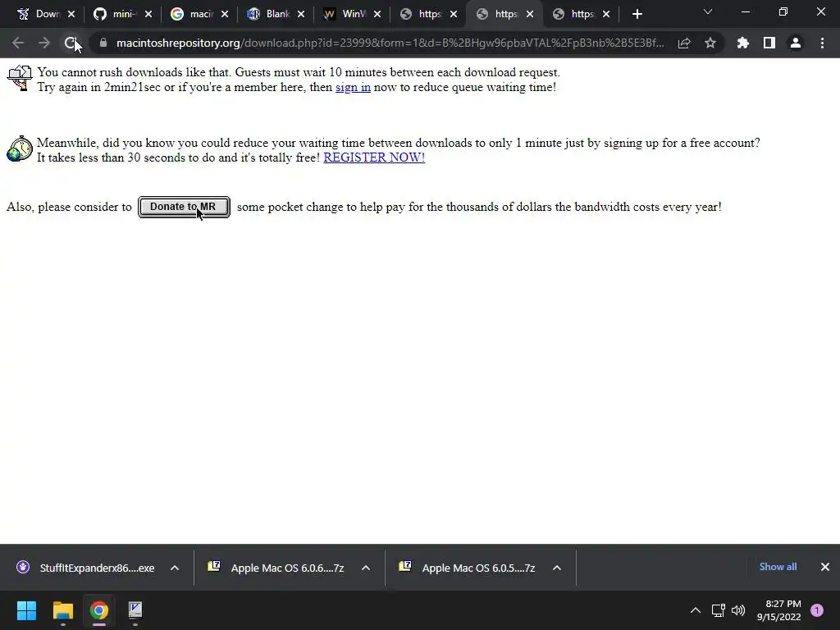Click the REGISTER NOW! link

coord(374,157)
